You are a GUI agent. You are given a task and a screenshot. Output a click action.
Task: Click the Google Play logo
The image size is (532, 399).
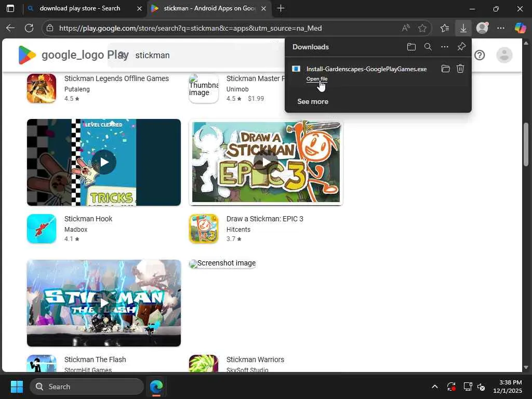73,55
